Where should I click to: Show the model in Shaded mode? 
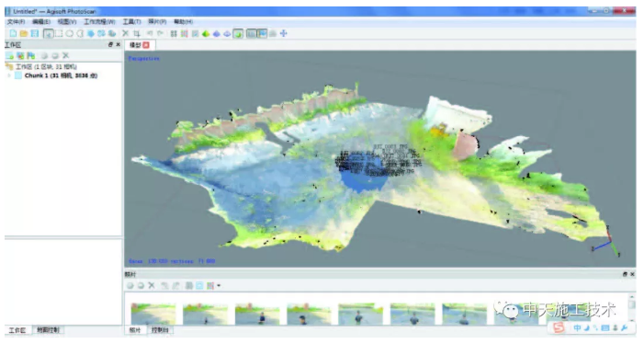(206, 34)
